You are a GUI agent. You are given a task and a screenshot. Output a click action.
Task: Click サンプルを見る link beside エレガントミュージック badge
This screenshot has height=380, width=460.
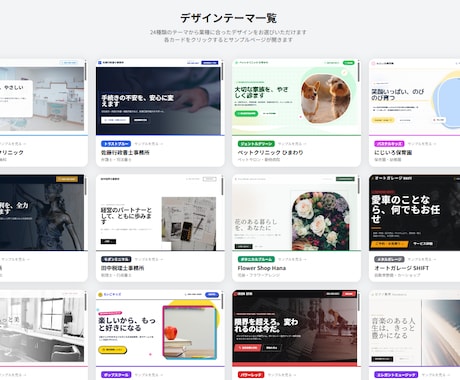[435, 375]
